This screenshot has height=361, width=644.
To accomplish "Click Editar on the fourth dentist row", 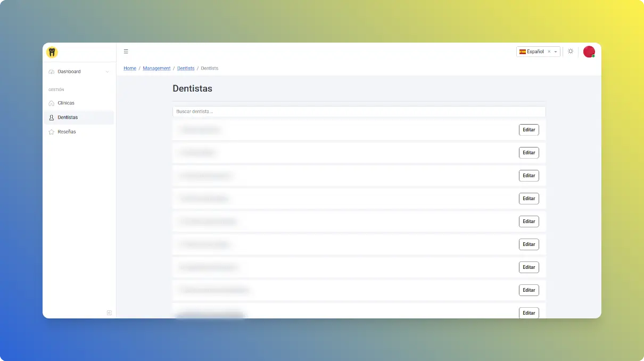I will (x=529, y=199).
